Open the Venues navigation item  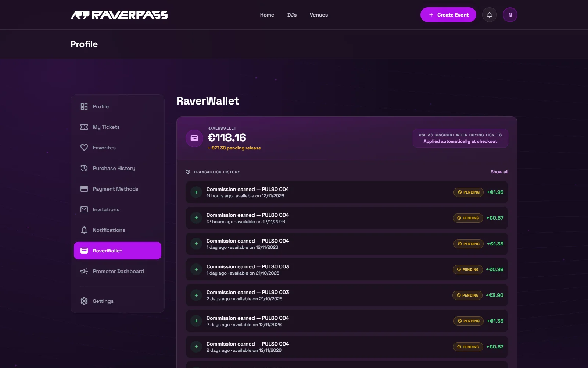pyautogui.click(x=319, y=15)
